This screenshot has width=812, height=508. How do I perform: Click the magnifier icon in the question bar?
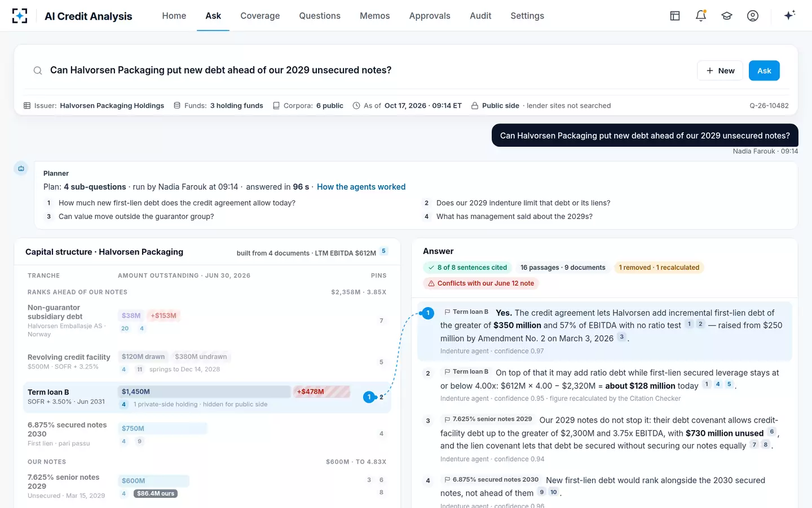point(38,71)
